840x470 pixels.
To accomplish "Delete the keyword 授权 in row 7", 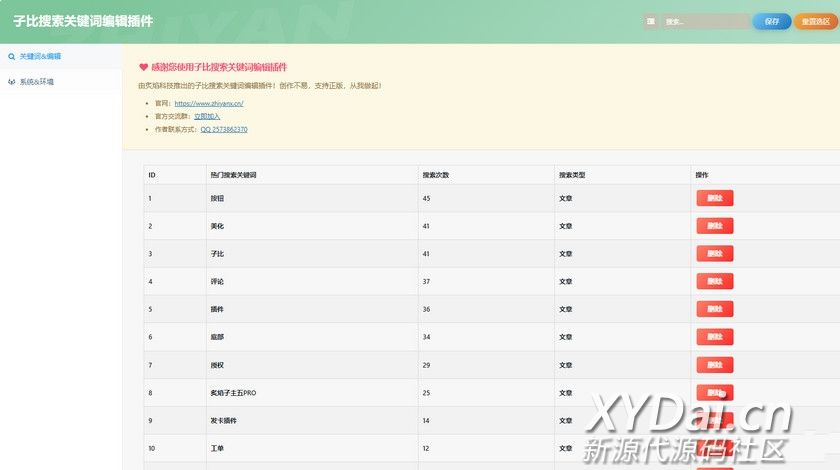I will coord(714,365).
